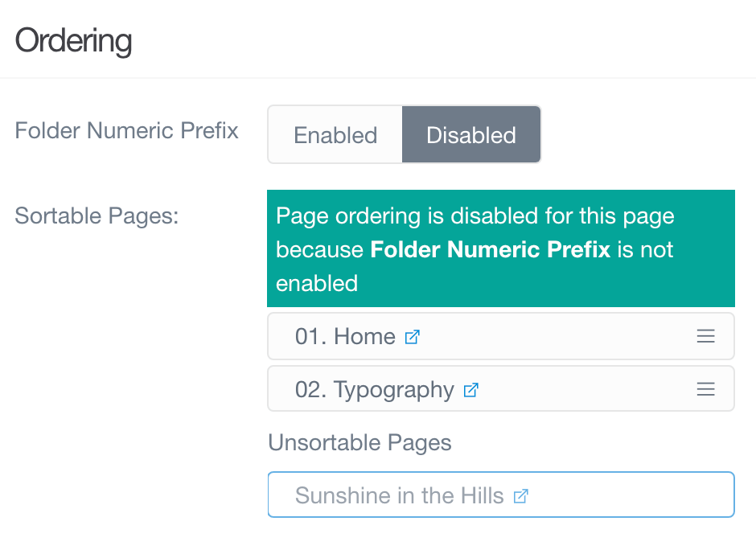The height and width of the screenshot is (550, 756).
Task: Click the drag handle next to 01. Home
Action: coord(705,336)
